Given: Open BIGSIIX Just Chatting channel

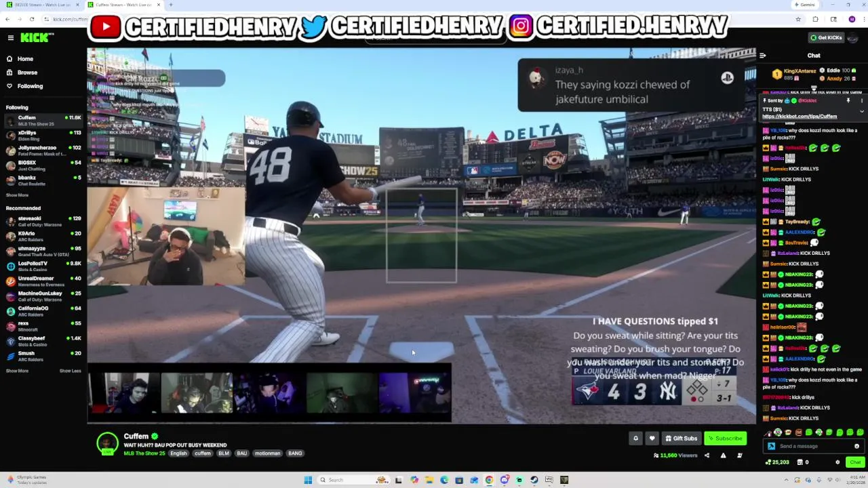Looking at the screenshot, I should (43, 165).
